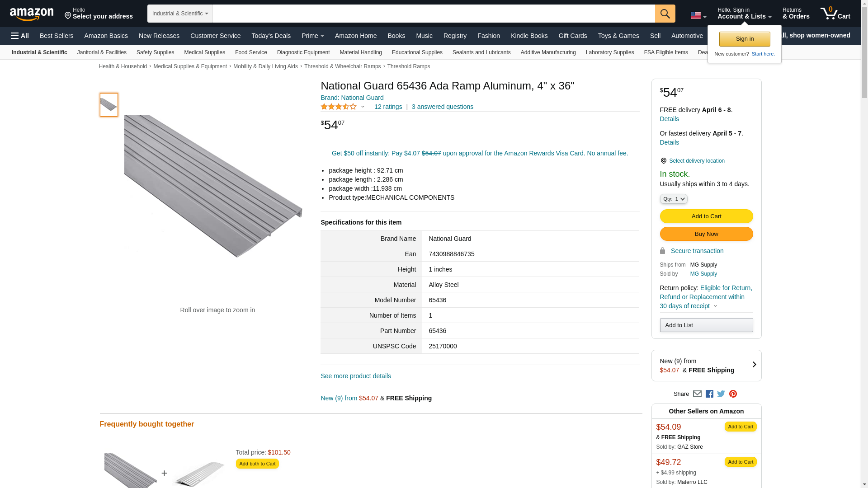Share on Pinterest icon
The image size is (868, 488).
[x=733, y=394]
